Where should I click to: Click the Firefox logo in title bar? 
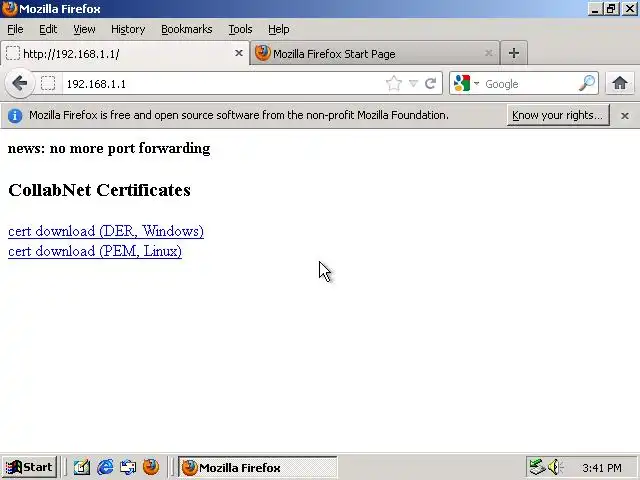pos(9,9)
